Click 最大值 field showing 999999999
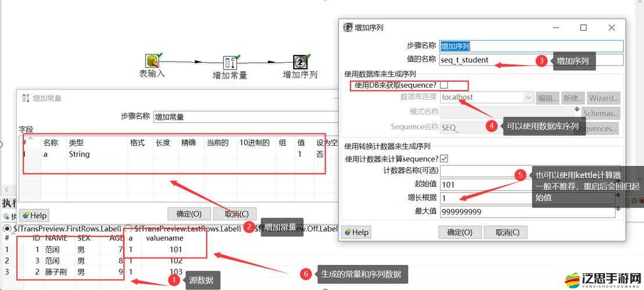Viewport: 644px width, 290px height. pyautogui.click(x=527, y=212)
